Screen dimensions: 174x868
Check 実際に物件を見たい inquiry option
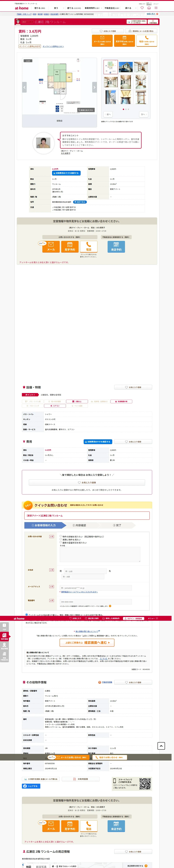[61, 539]
